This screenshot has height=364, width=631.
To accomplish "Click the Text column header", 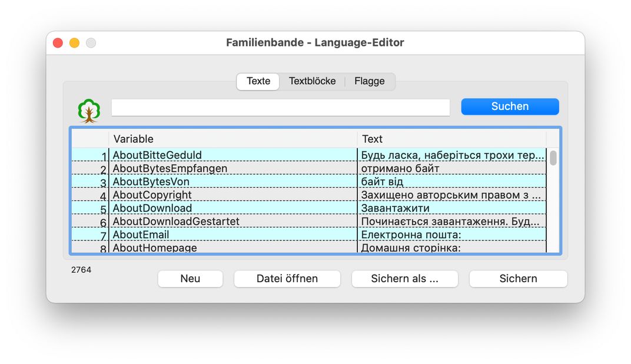I will tap(451, 139).
